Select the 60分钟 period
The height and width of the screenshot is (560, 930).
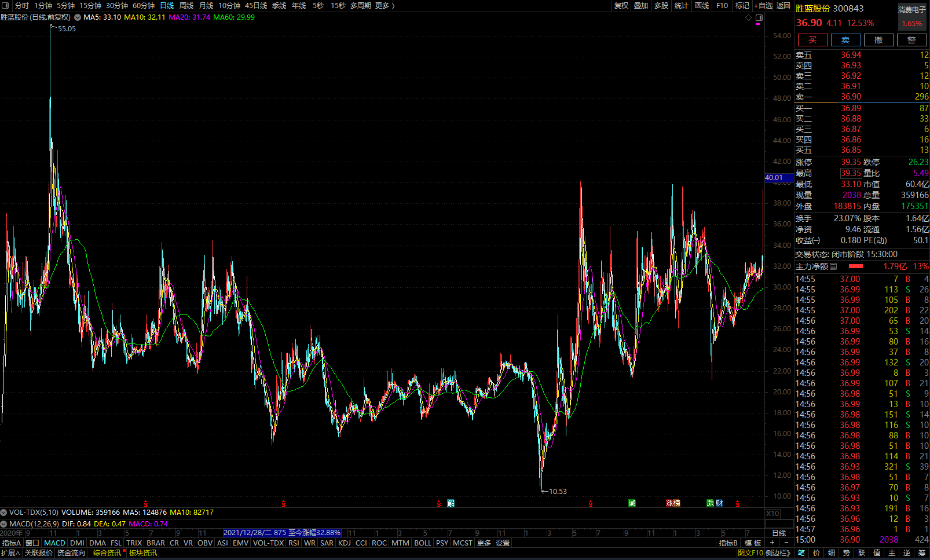coord(144,5)
